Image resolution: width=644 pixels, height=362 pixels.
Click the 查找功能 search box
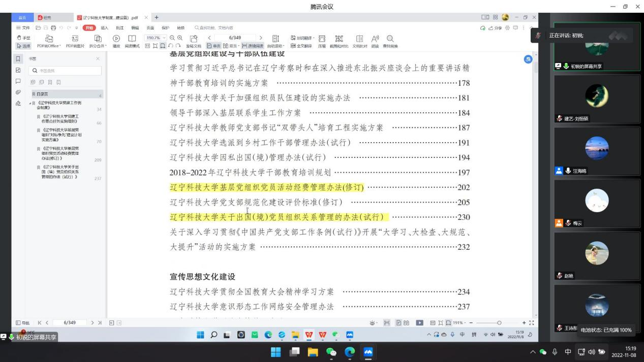click(213, 27)
